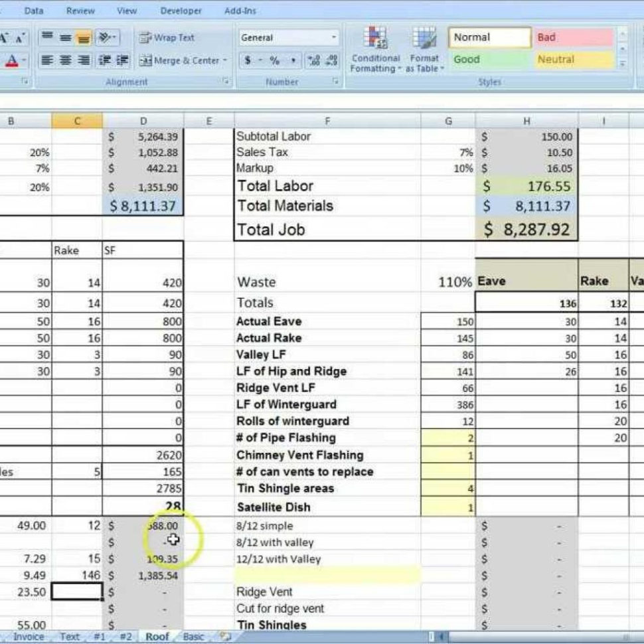Apply the Bad cell style color swatch
The image size is (644, 644).
(573, 37)
